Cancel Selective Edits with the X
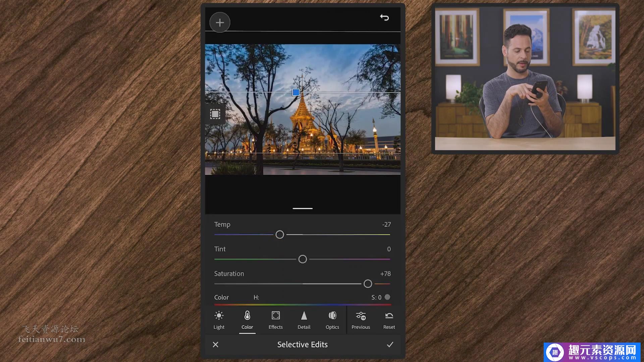The width and height of the screenshot is (644, 362). coord(216,345)
